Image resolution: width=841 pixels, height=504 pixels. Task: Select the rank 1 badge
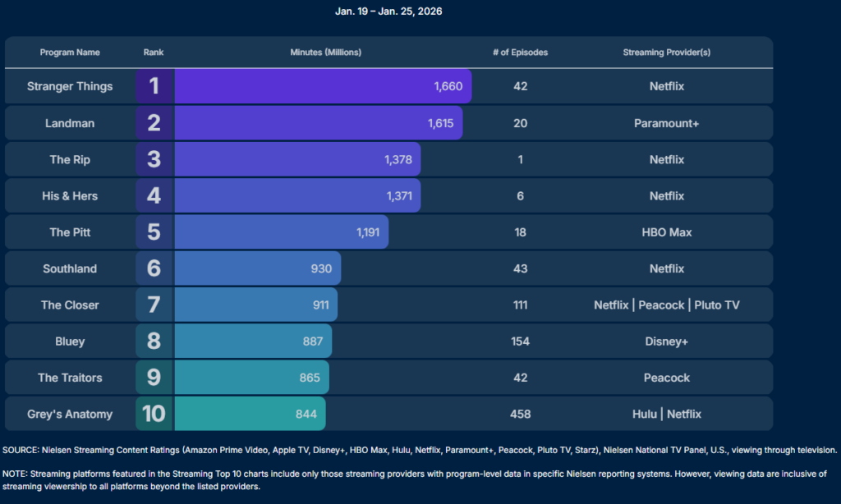pos(154,86)
